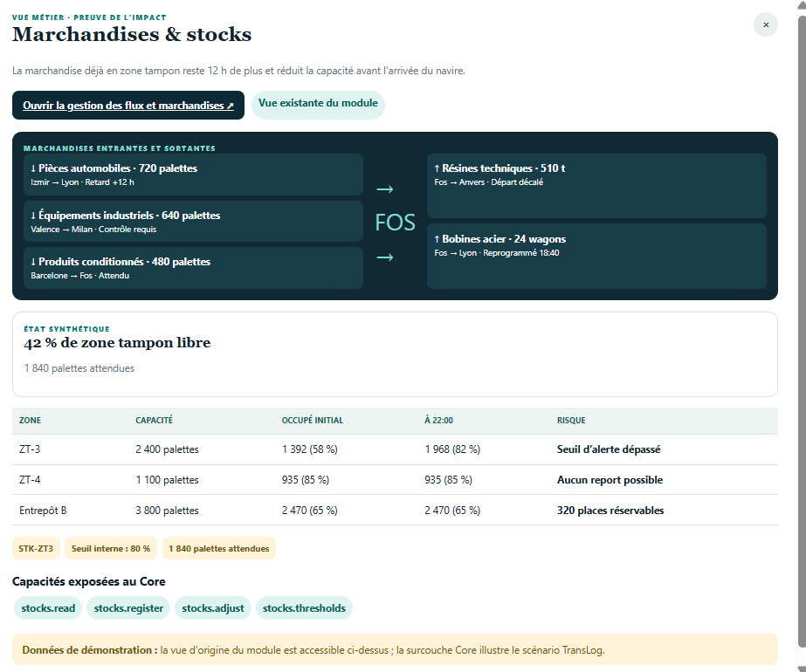This screenshot has height=672, width=806.
Task: Select the Bobines acier 24 wagons card
Action: click(596, 256)
